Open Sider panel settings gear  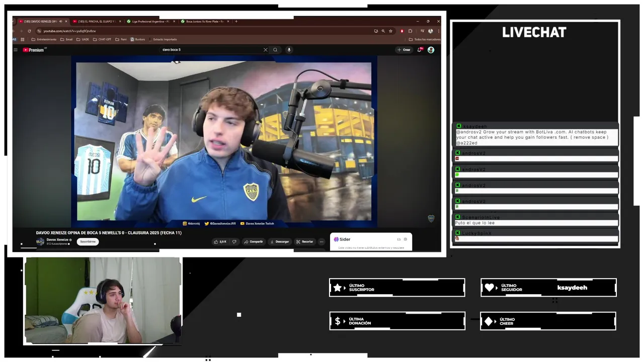point(406,239)
